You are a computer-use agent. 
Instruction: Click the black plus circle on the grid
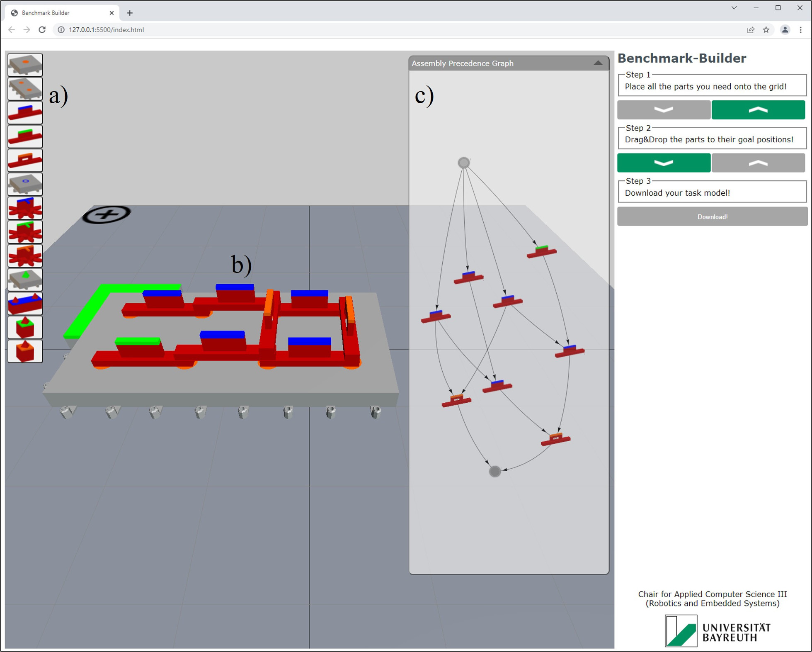click(x=107, y=214)
